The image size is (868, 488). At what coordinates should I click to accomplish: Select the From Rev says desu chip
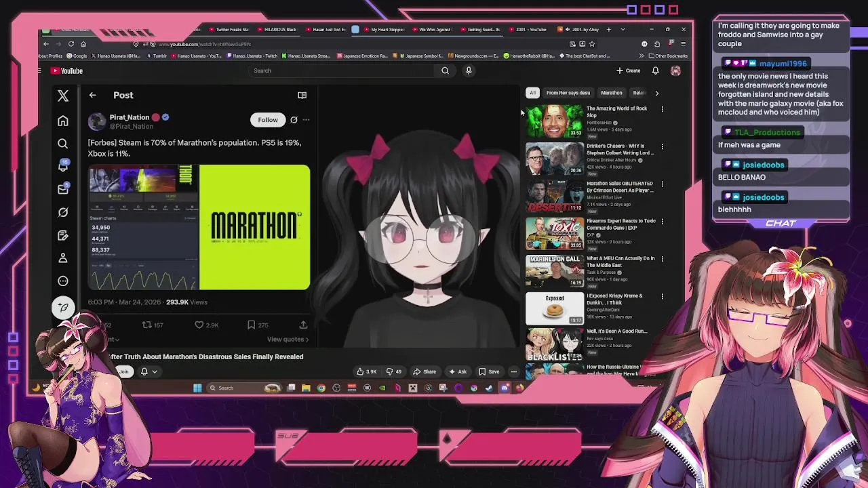(568, 93)
